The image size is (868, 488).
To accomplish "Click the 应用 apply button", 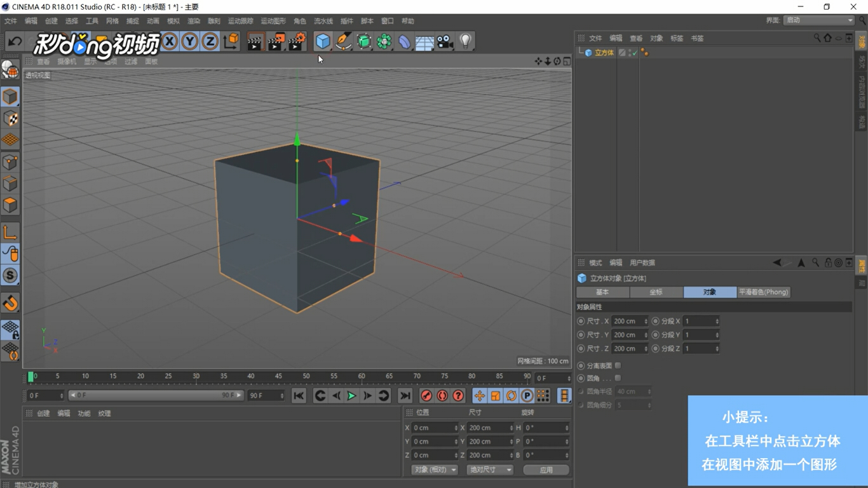I will pos(546,470).
